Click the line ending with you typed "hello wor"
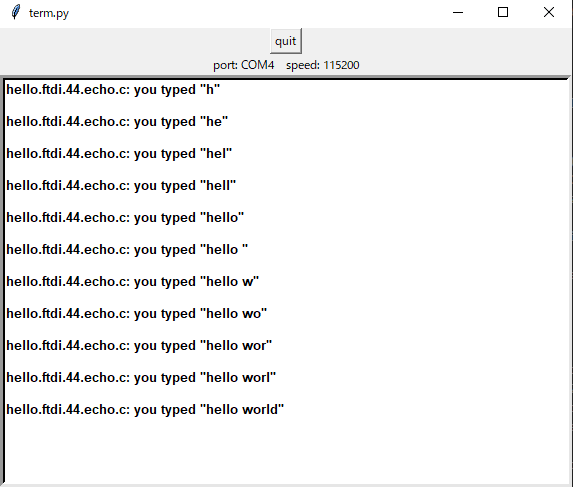Viewport: 573px width, 487px height. (139, 346)
